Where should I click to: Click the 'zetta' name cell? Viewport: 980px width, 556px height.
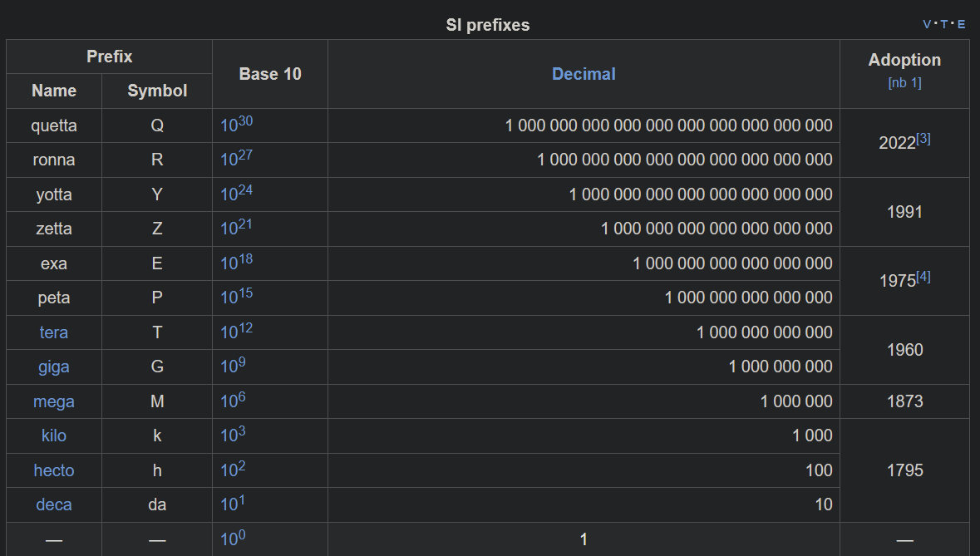point(54,229)
